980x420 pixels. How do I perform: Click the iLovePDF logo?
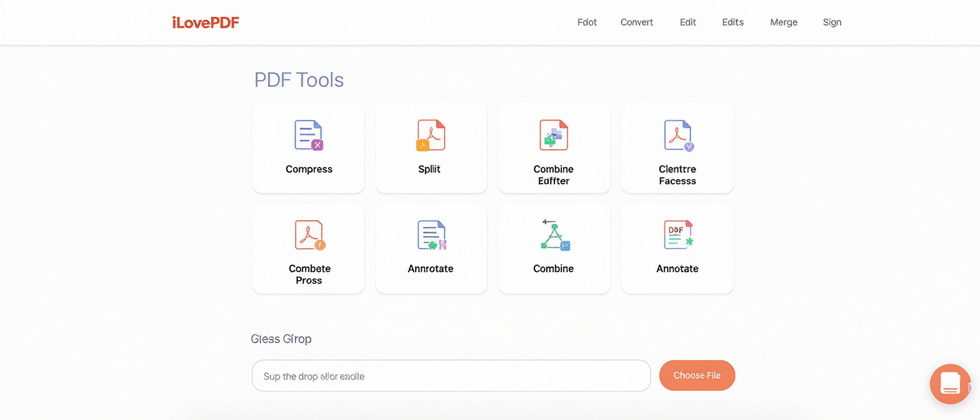point(205,22)
